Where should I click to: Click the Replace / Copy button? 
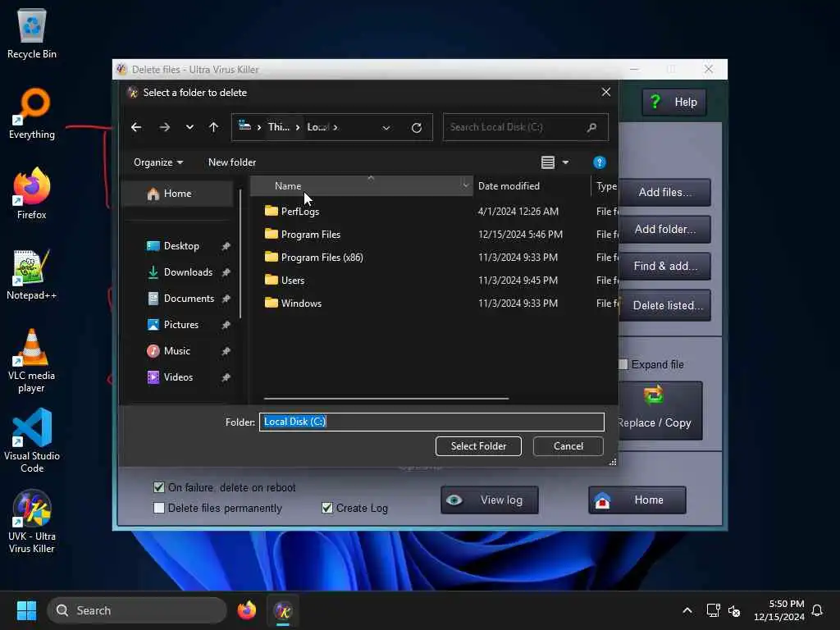660,411
